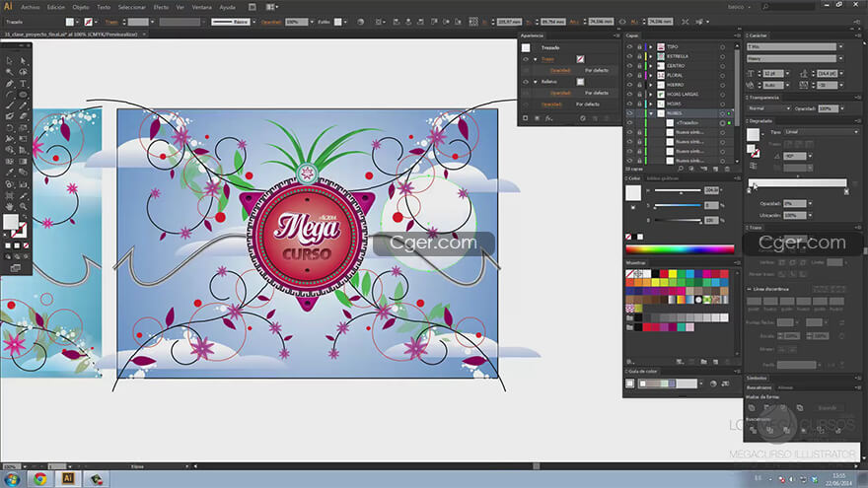Select the NUBES layer row

[681, 112]
